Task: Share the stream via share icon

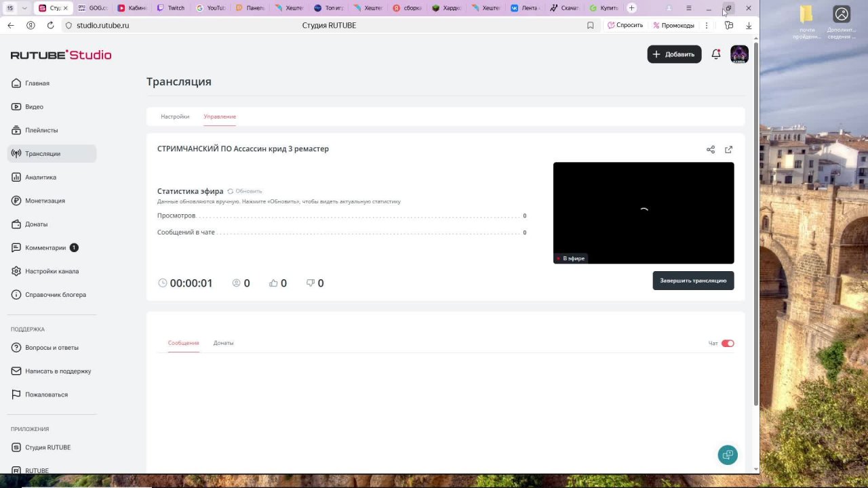Action: (x=711, y=149)
